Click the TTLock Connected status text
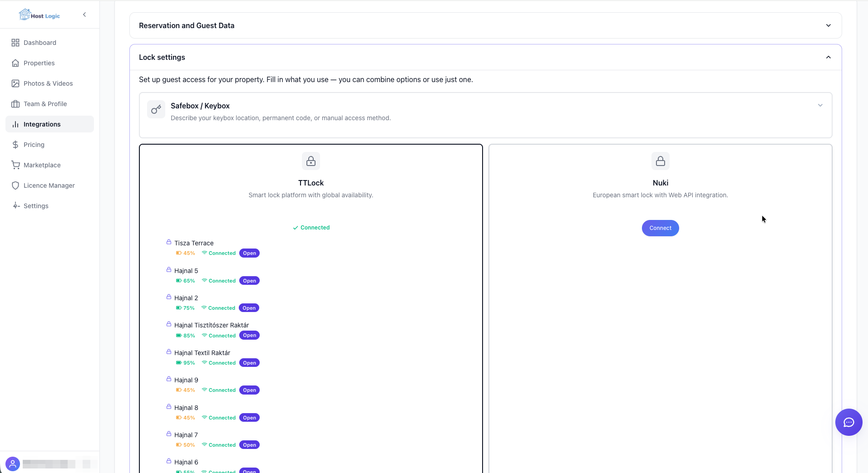This screenshot has height=473, width=868. [311, 228]
